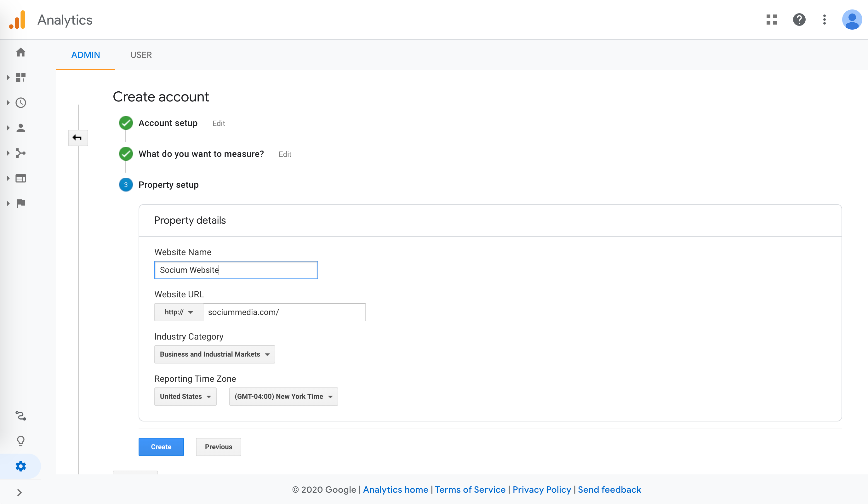Image resolution: width=868 pixels, height=504 pixels.
Task: Expand Behavior sidebar arrow
Action: tap(8, 178)
